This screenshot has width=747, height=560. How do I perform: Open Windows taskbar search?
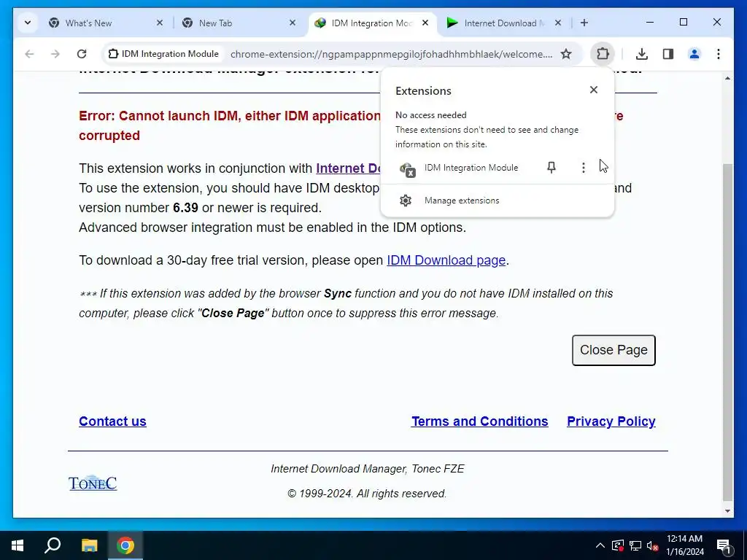click(53, 545)
